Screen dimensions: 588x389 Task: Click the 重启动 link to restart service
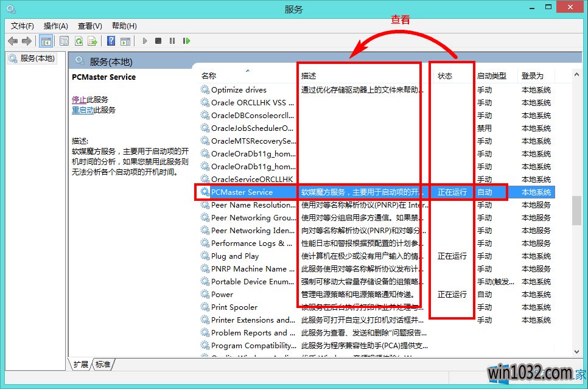(83, 110)
